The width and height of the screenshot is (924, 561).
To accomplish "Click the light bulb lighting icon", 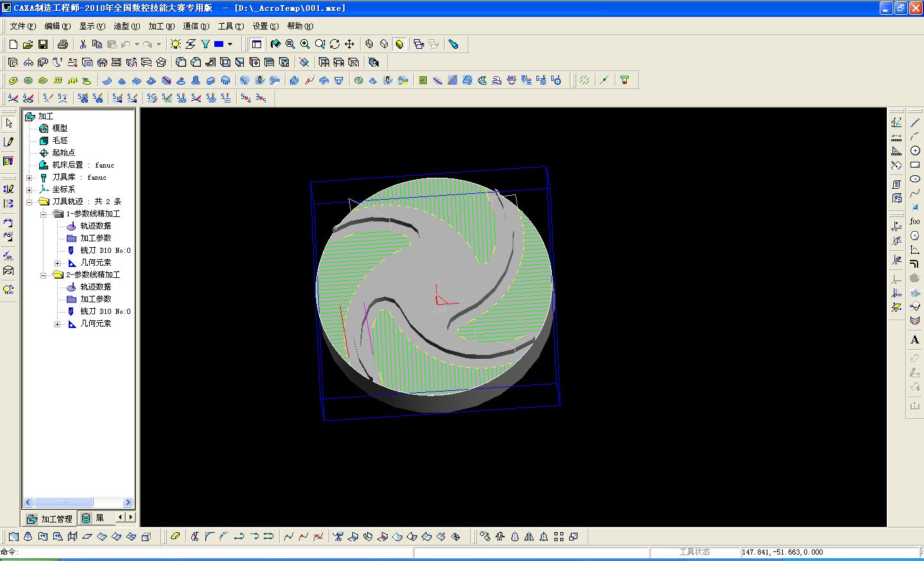I will point(175,44).
